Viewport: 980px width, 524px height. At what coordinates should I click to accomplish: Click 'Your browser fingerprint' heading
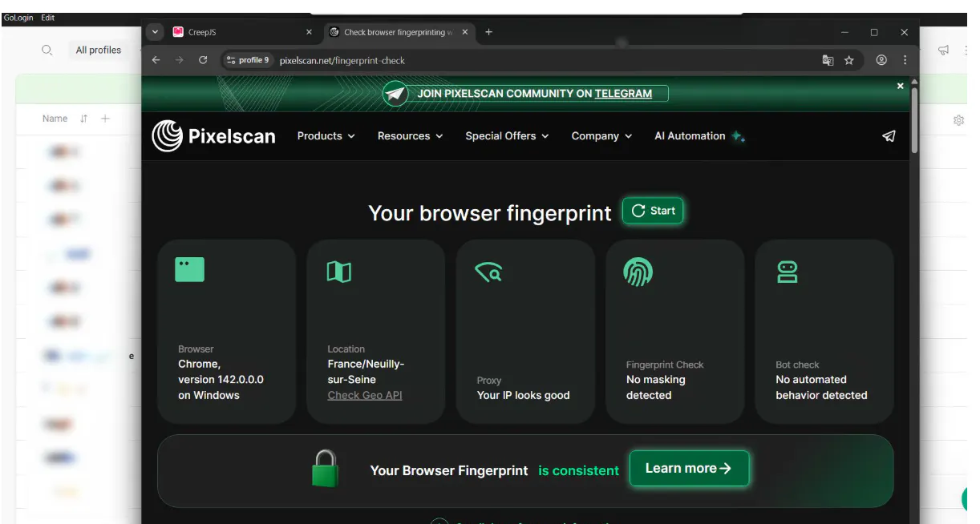coord(490,213)
